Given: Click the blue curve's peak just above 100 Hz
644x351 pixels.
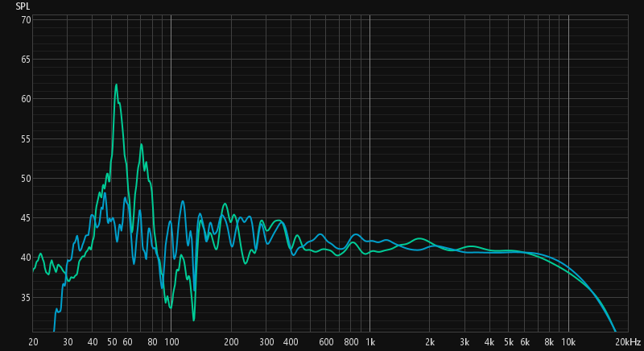Looking at the screenshot, I should pos(183,201).
